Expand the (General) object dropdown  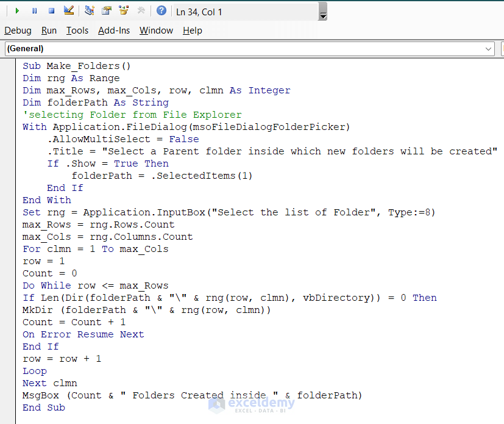click(x=488, y=49)
